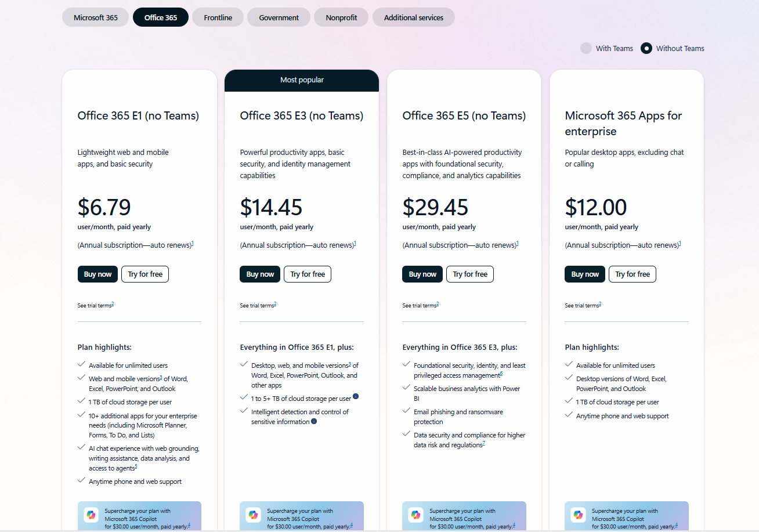Click the Copilot icon in the Apps for enterprise banner

coord(578,515)
